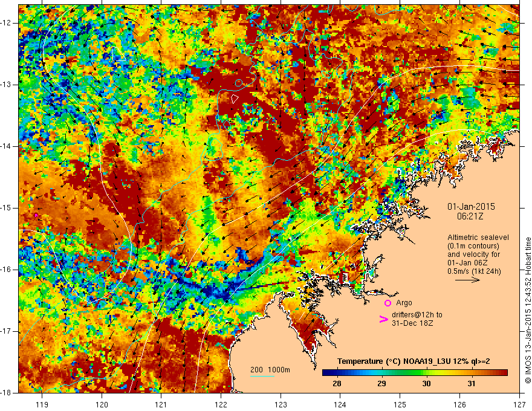Click the '01-Jan-2015' date label

pyautogui.click(x=471, y=207)
